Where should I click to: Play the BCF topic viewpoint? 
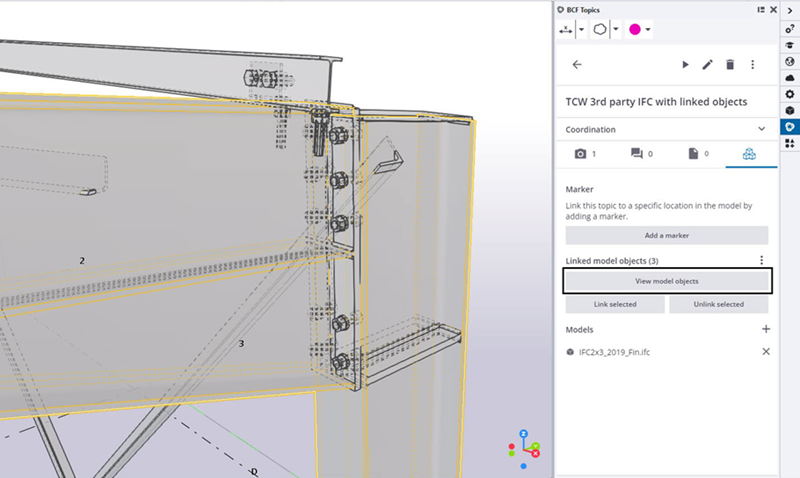pyautogui.click(x=685, y=65)
